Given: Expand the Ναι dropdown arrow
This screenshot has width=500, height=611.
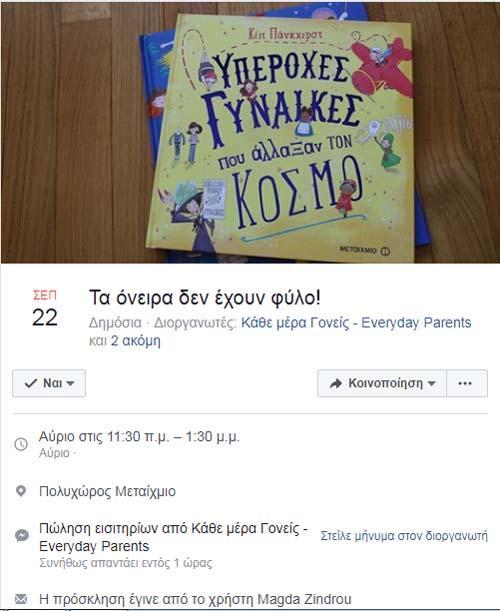Looking at the screenshot, I should coord(70,383).
